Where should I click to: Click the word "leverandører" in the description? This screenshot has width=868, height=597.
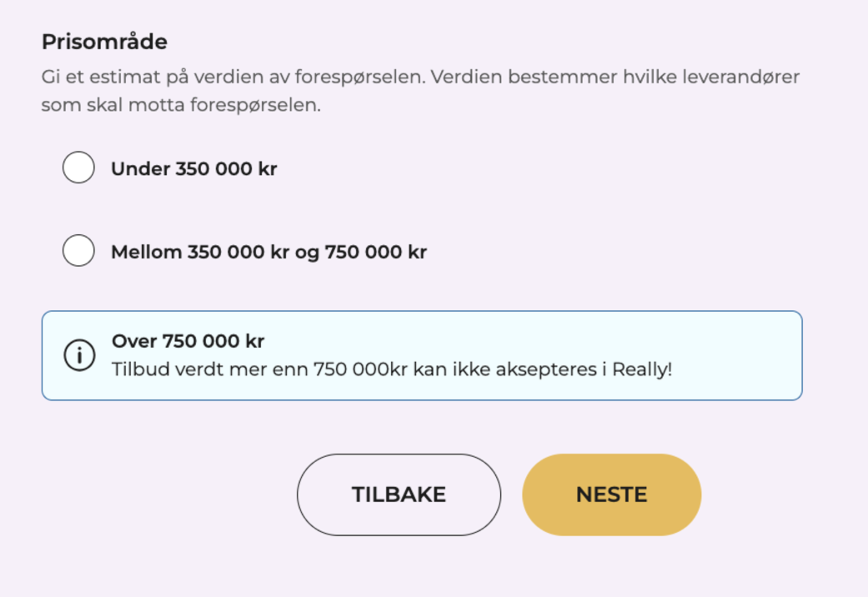[741, 77]
